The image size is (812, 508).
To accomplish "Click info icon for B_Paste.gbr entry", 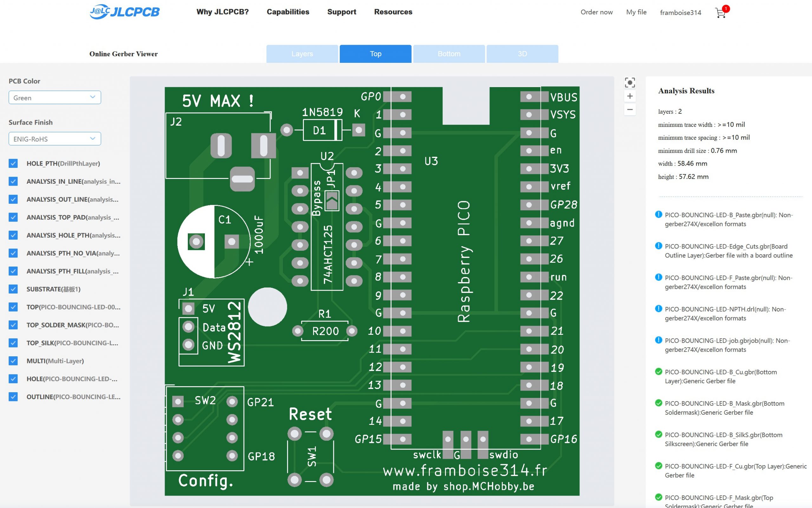I will point(658,214).
